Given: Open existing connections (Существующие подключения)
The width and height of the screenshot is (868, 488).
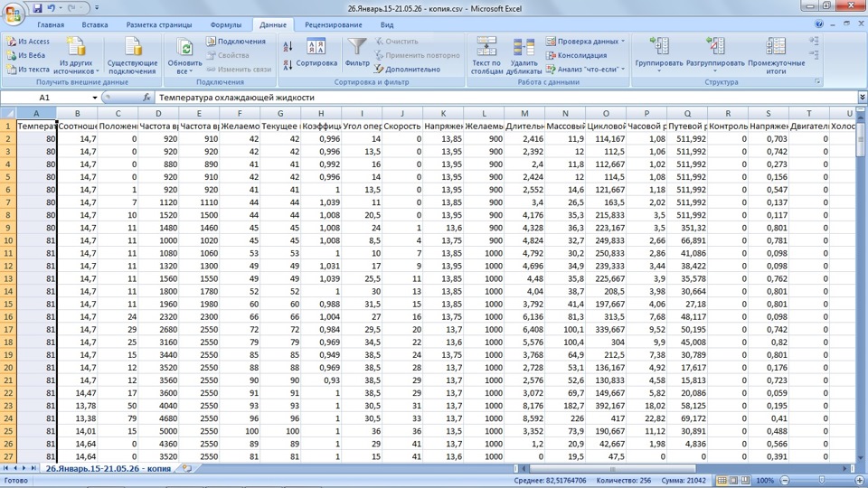Looking at the screenshot, I should click(x=132, y=55).
